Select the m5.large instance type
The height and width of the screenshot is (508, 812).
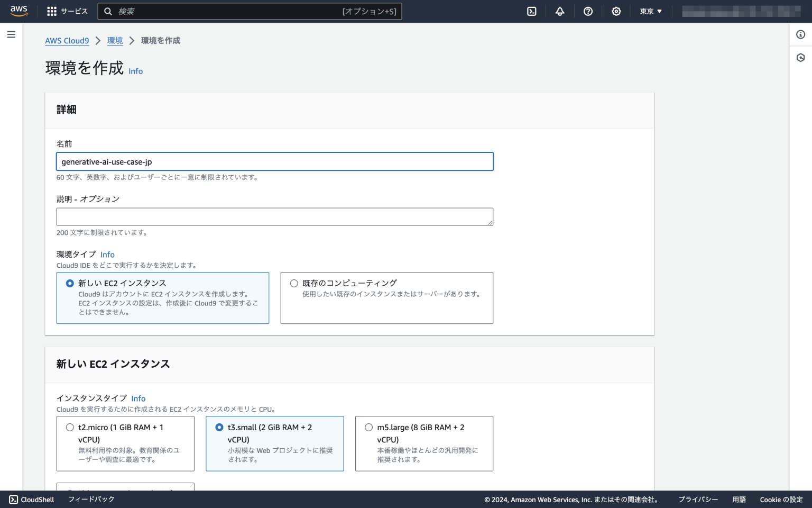click(368, 427)
